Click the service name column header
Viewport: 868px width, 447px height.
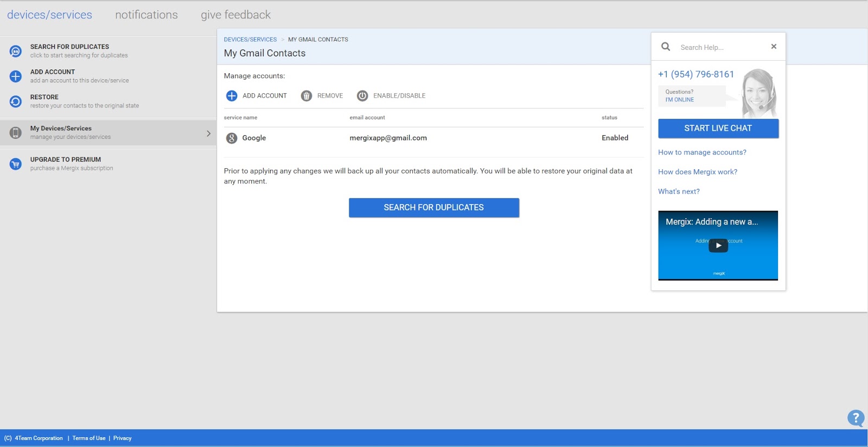pos(240,118)
